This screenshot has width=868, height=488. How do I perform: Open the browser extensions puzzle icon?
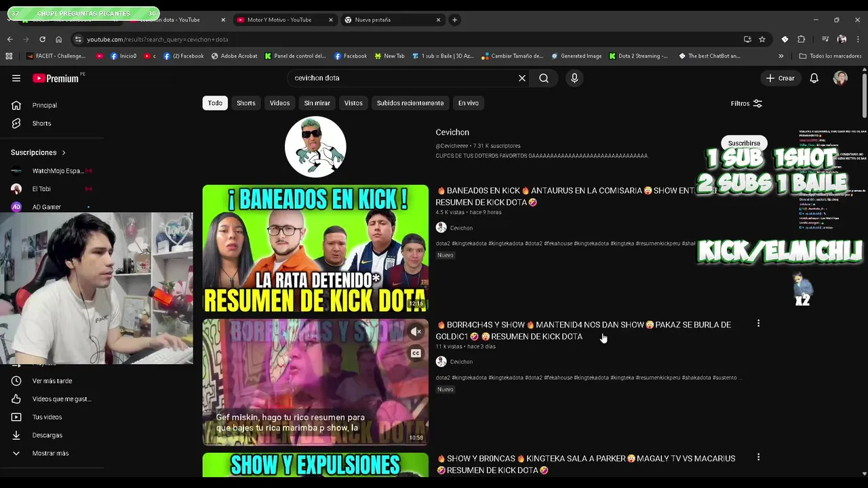(801, 39)
